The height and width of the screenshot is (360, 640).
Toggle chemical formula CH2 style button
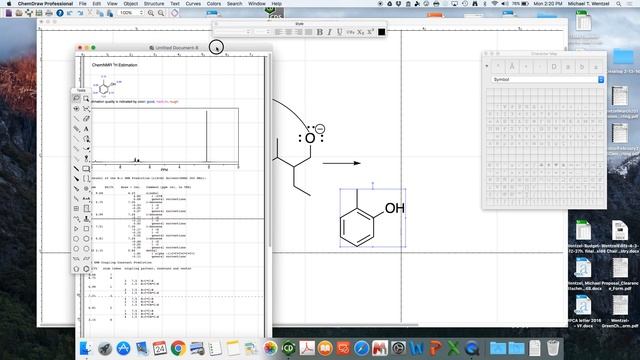point(350,32)
